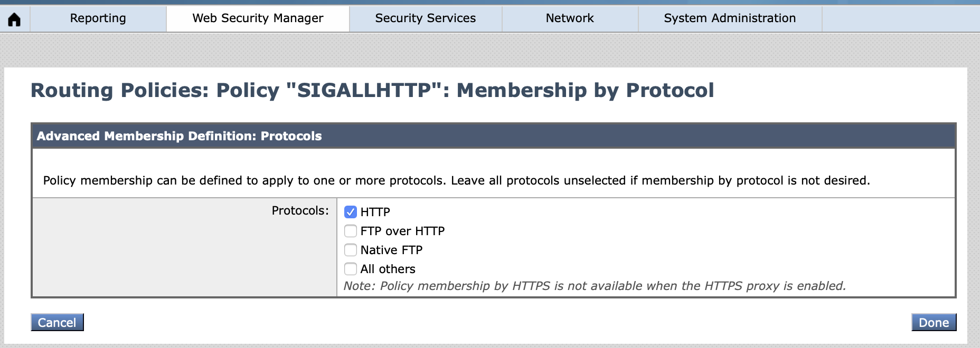Enable the FTP over HTTP checkbox

(351, 231)
